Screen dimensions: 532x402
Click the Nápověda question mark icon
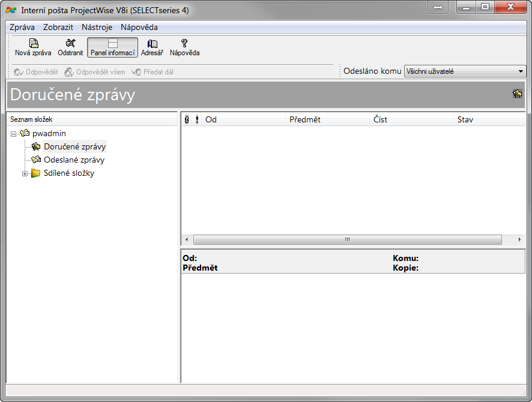click(x=184, y=43)
